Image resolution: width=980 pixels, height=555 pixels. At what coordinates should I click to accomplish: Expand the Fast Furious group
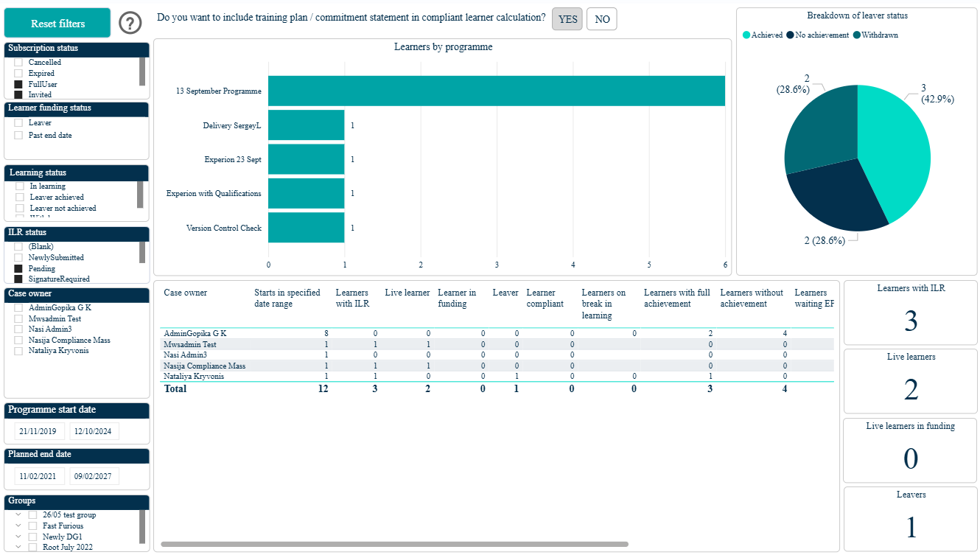[18, 526]
